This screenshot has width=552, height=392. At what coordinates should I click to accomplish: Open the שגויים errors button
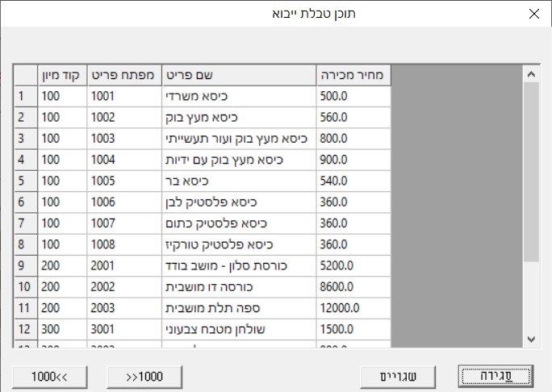(x=398, y=377)
